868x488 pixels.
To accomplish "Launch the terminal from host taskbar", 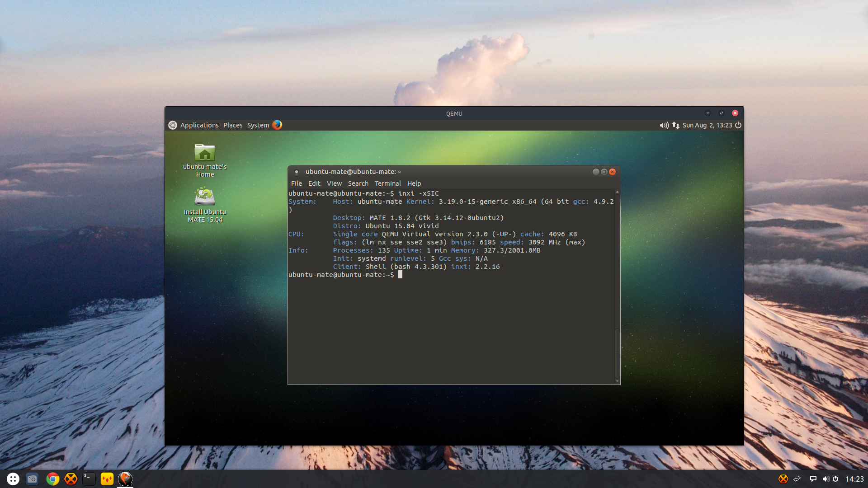I will tap(89, 479).
